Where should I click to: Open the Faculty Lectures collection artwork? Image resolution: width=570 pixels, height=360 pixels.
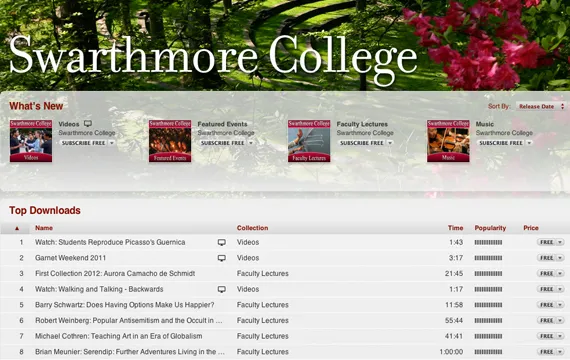pyautogui.click(x=309, y=141)
